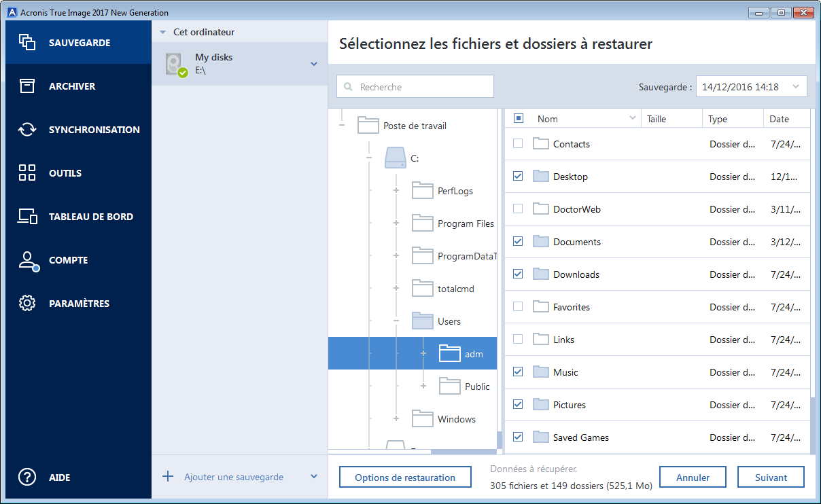Click the plus icon to add backup
Image resolution: width=821 pixels, height=504 pixels.
click(168, 477)
